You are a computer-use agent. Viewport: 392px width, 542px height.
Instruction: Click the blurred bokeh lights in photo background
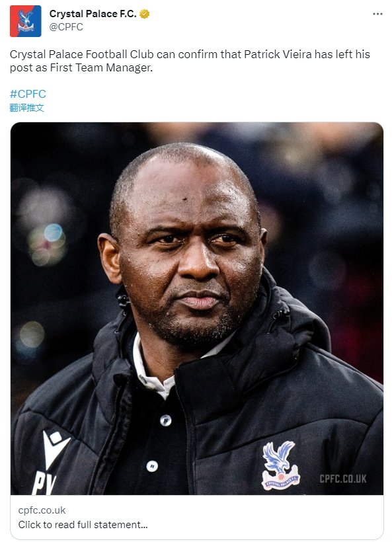coord(47,245)
